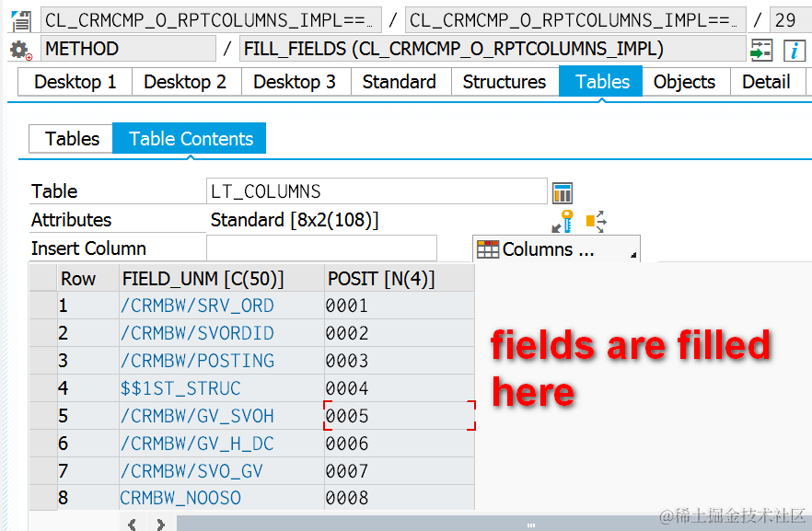Click the gear breakpoint icon beside METHOD
The image size is (812, 531).
20,50
